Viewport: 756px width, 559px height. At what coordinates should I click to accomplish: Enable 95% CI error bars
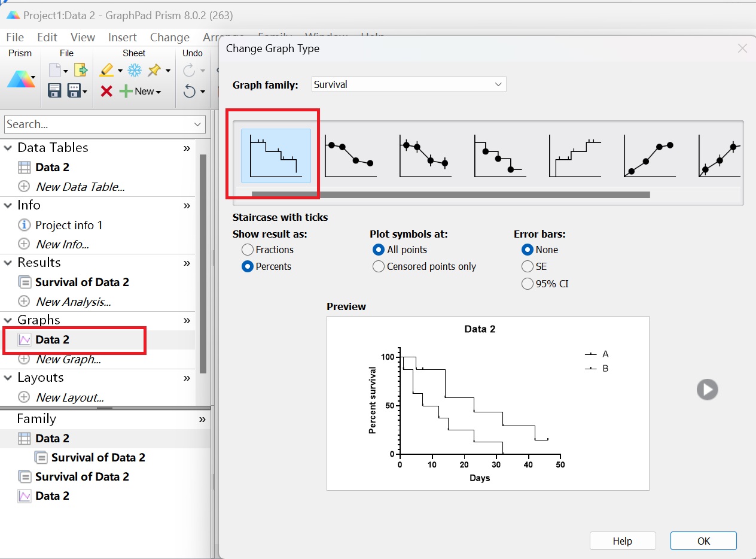(528, 284)
